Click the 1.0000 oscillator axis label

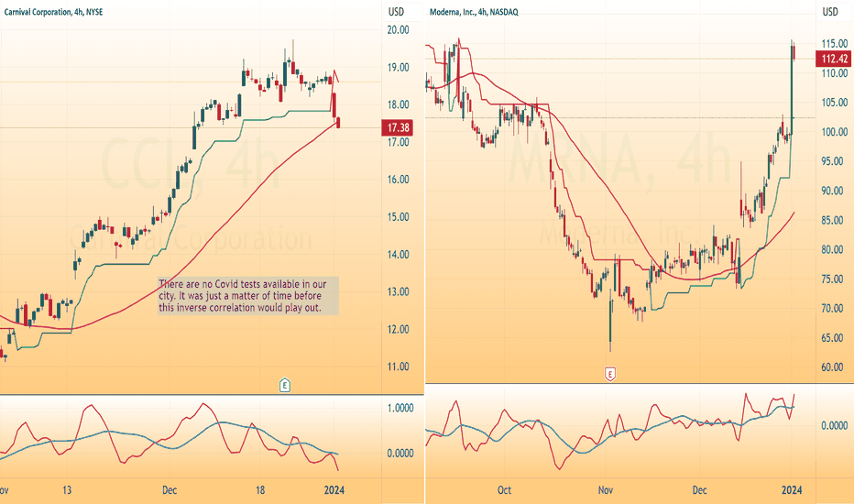point(400,408)
